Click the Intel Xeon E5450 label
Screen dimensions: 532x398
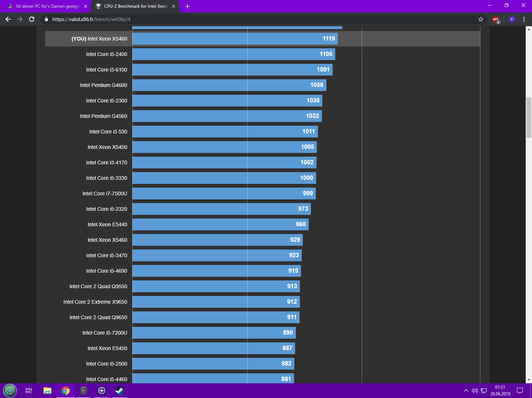(107, 348)
